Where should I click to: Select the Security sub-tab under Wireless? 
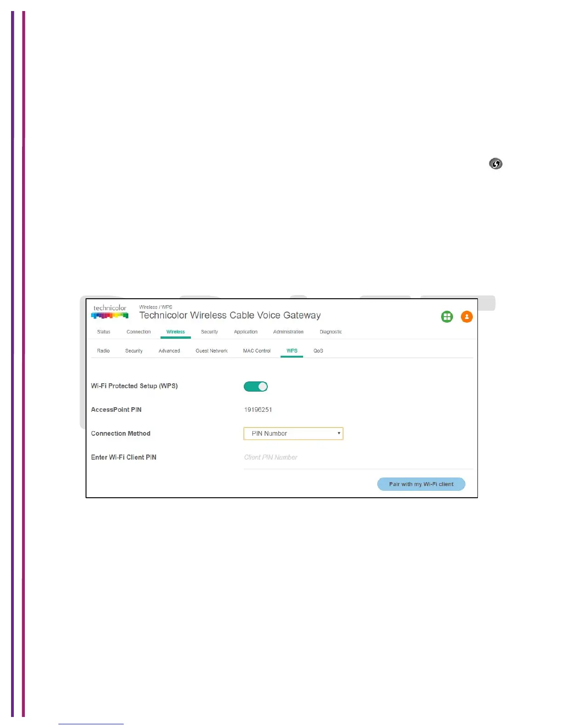[134, 351]
